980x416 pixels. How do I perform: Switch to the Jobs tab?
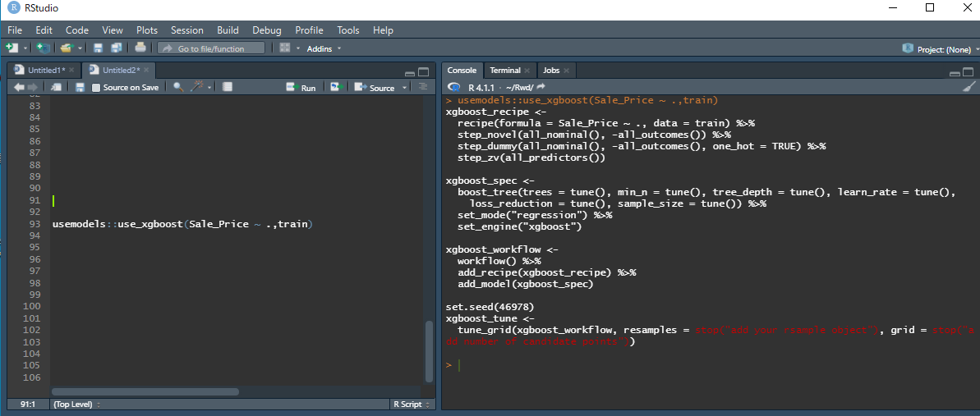coord(551,71)
